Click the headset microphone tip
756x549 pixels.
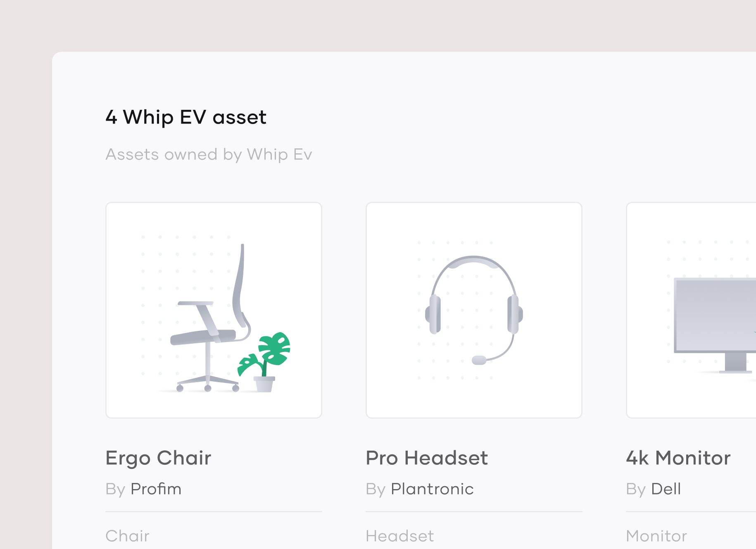[479, 360]
